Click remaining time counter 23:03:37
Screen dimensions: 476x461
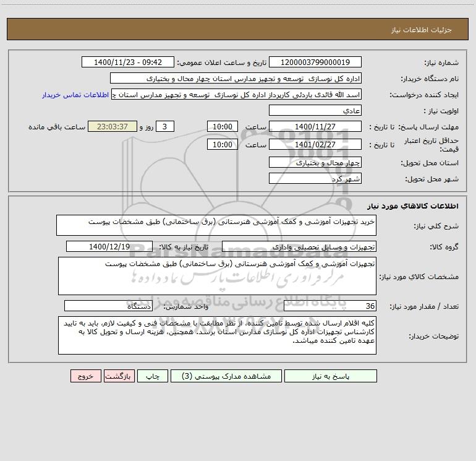coord(113,126)
